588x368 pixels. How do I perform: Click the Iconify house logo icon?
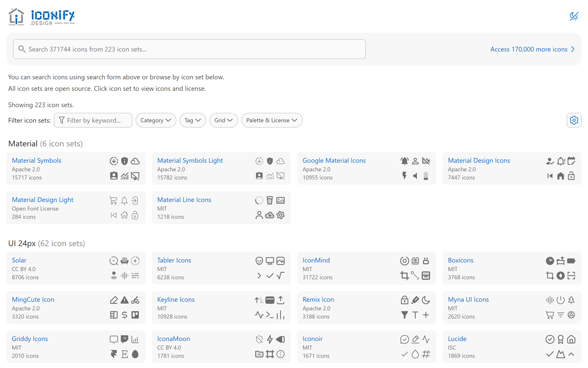click(16, 17)
